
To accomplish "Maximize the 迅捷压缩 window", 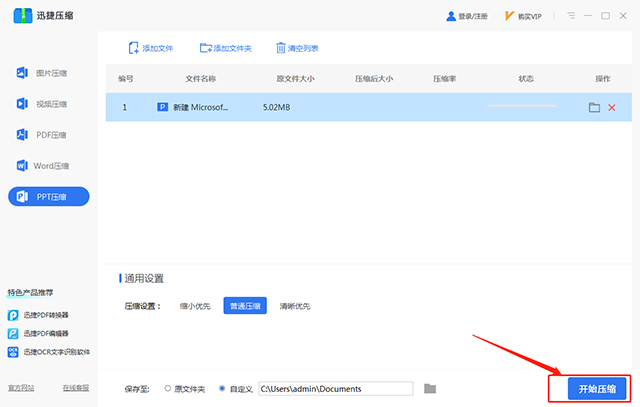I will coord(606,16).
